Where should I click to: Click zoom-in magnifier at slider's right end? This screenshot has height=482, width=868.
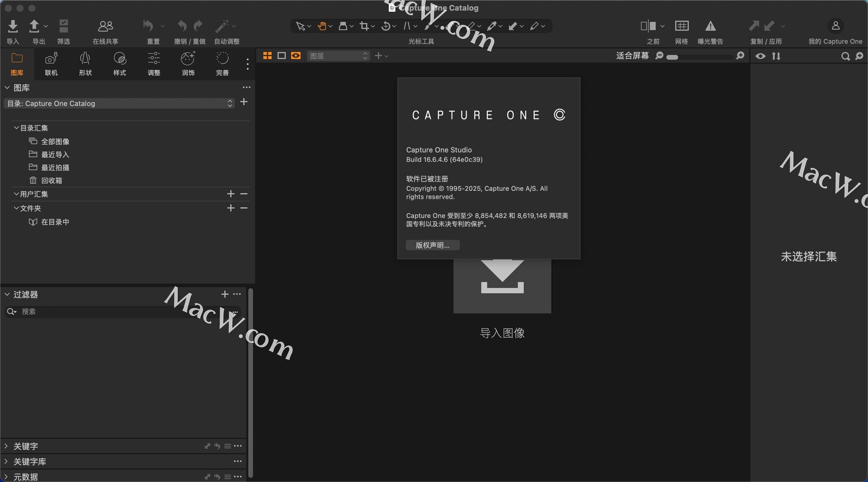click(x=740, y=56)
